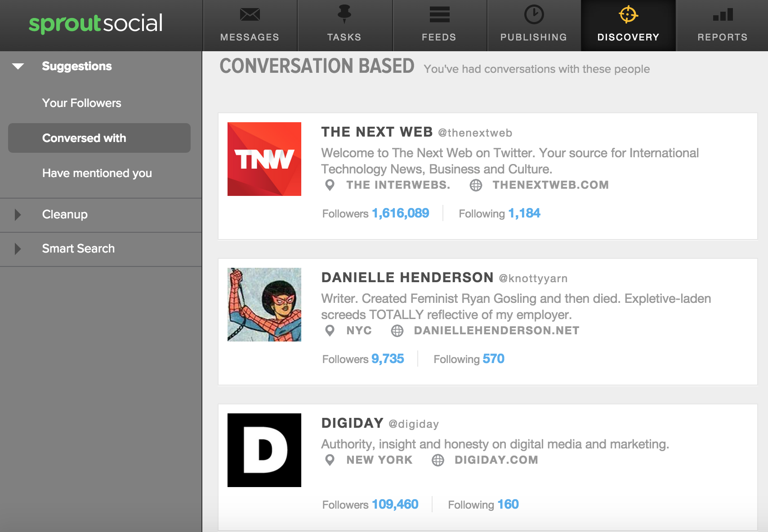The width and height of the screenshot is (768, 532).
Task: Click location pin icon next to NYC
Action: (330, 331)
